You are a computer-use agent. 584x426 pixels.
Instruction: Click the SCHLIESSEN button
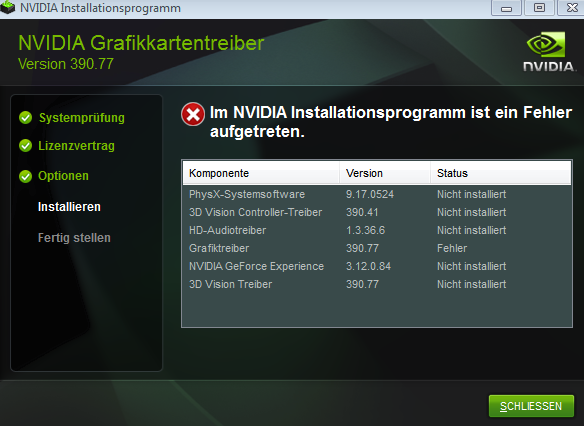tap(531, 406)
